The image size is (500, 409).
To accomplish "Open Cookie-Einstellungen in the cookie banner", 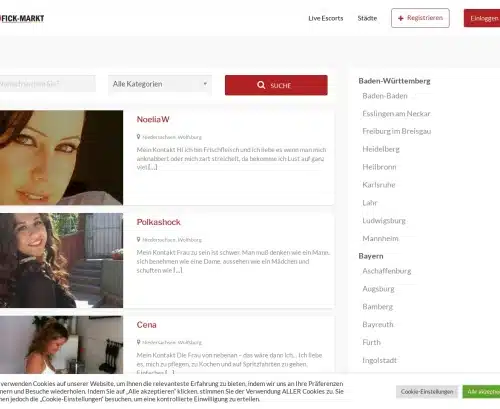I will click(427, 392).
